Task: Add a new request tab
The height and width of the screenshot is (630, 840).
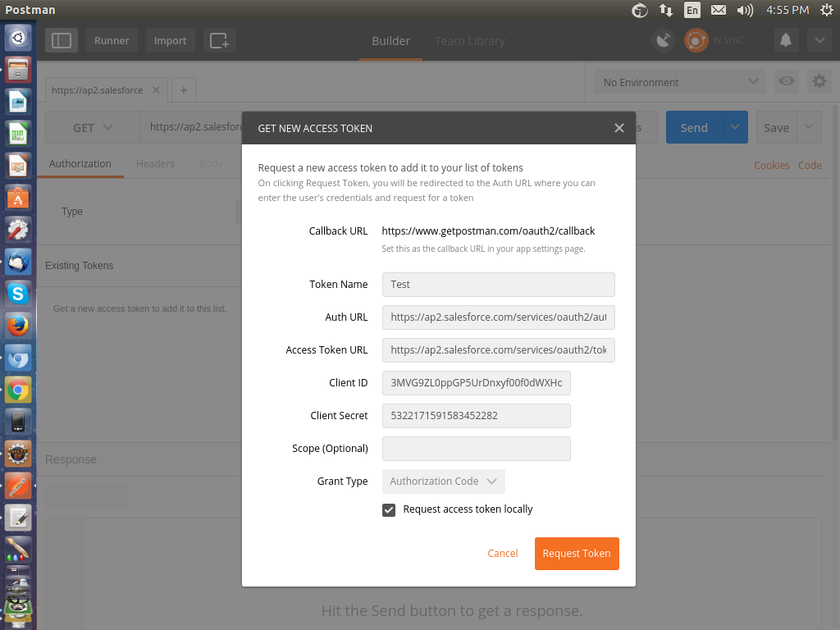Action: click(x=184, y=90)
